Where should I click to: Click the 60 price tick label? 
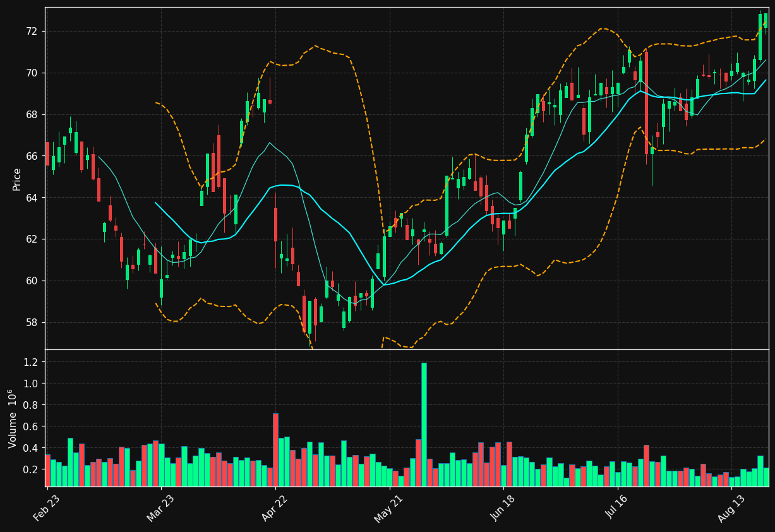(33, 281)
